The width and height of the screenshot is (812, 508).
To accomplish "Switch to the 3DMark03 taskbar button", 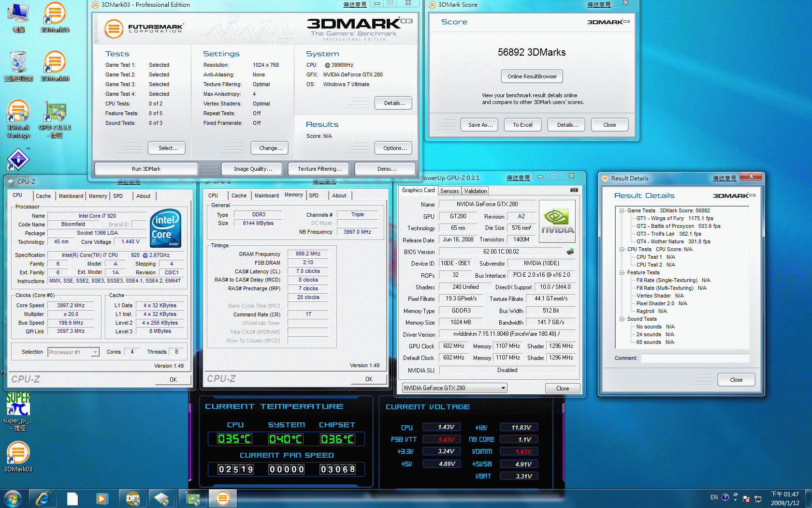I will (222, 498).
